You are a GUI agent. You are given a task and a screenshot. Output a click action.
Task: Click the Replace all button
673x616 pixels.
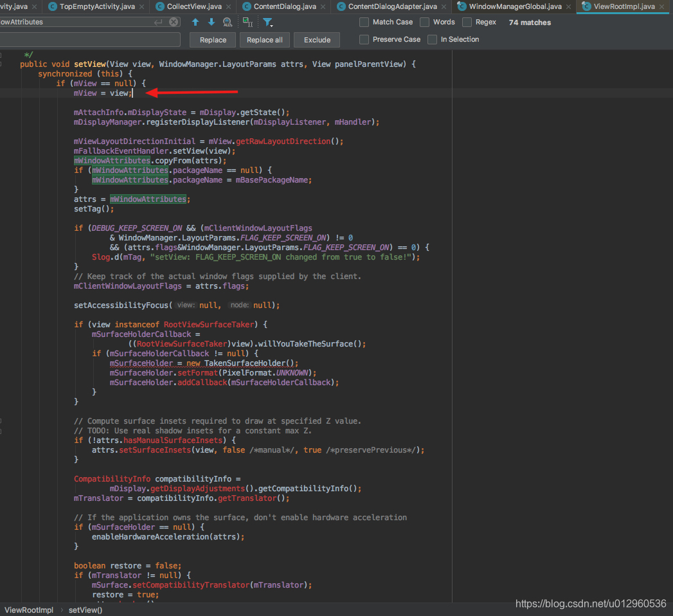coord(265,40)
